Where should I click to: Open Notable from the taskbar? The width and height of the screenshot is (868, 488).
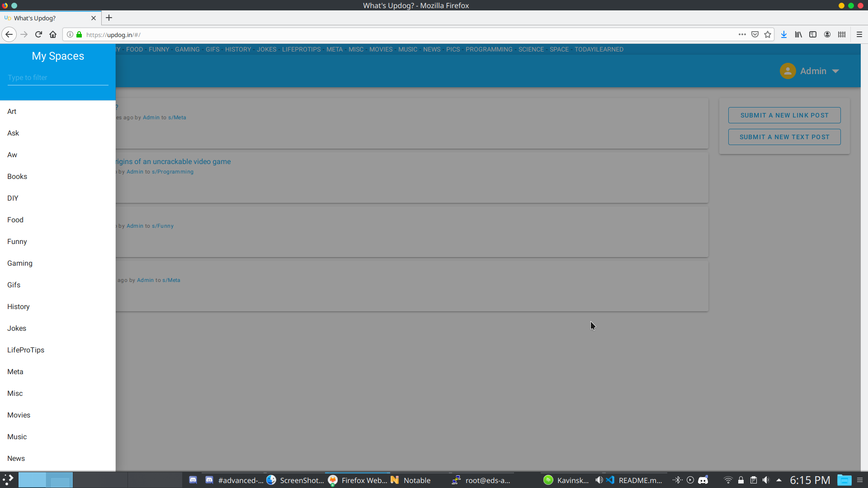[x=410, y=480]
